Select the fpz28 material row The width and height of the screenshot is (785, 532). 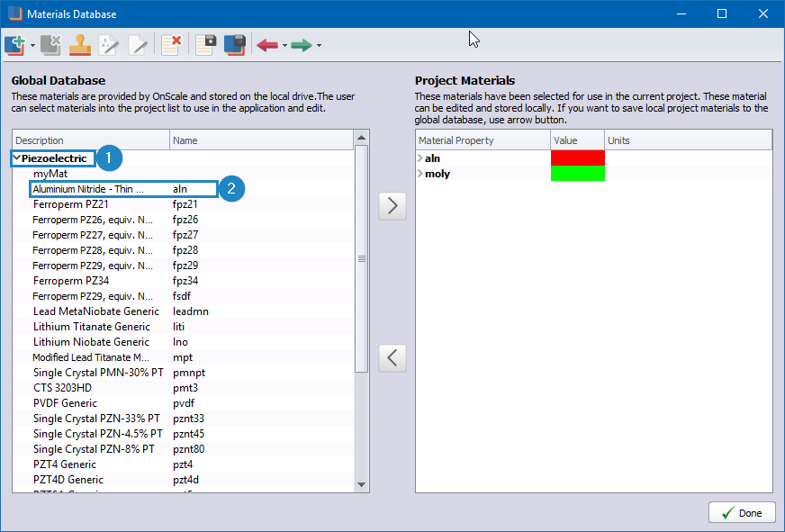click(x=184, y=250)
